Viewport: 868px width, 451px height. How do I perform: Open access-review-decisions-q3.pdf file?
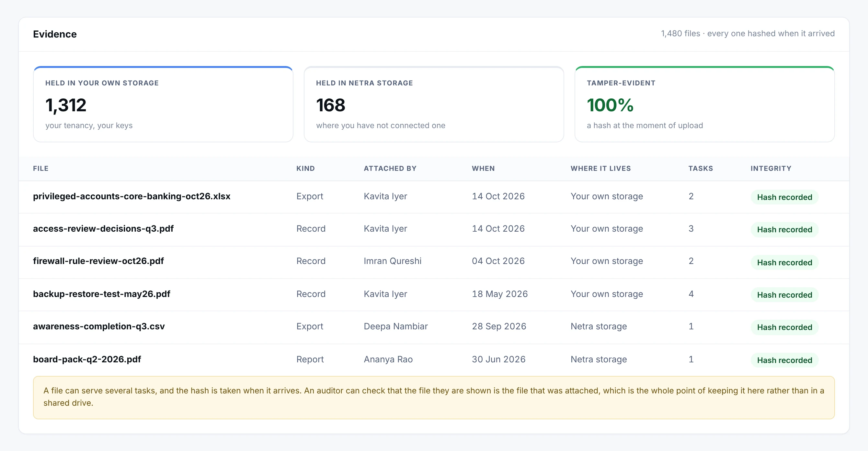(x=103, y=228)
